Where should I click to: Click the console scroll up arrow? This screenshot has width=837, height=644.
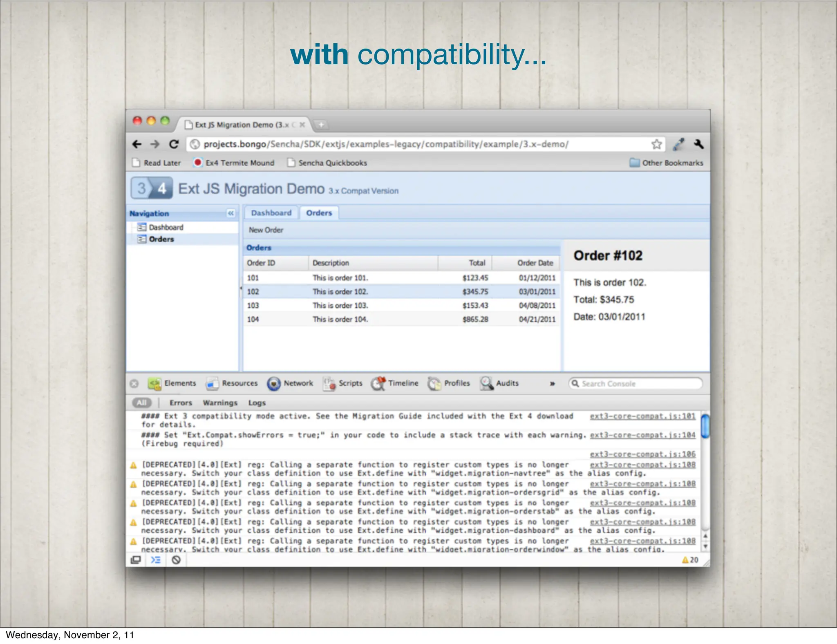click(x=705, y=536)
